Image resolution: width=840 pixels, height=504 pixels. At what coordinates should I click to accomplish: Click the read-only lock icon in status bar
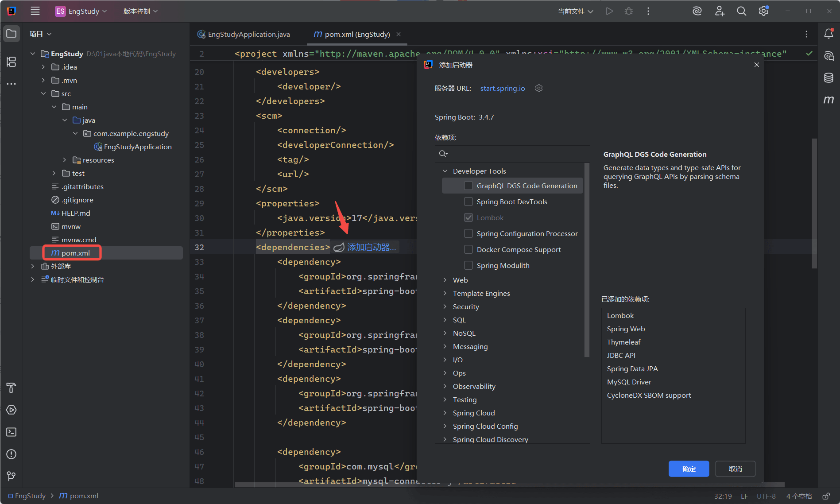pos(826,496)
